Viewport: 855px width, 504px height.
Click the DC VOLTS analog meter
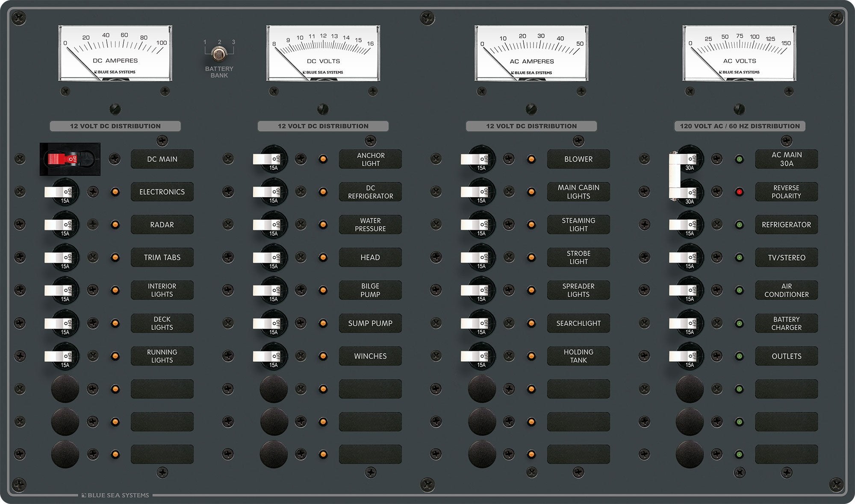323,53
